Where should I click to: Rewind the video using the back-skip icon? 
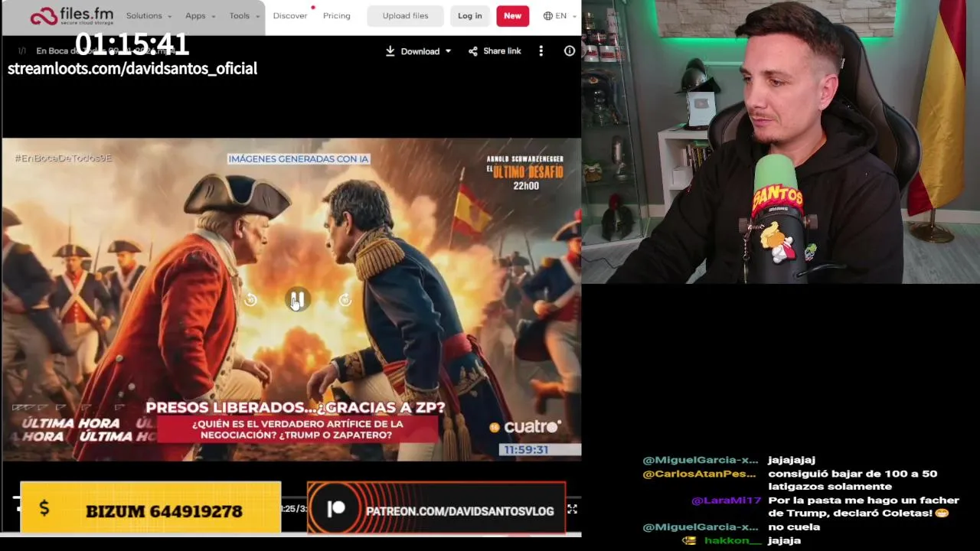[250, 300]
